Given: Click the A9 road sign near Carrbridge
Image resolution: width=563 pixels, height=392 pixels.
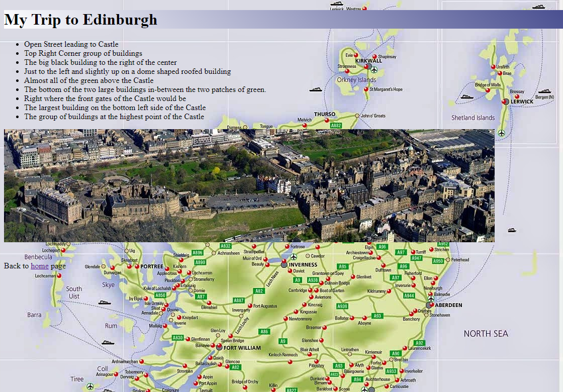Looking at the screenshot, I should tap(297, 280).
